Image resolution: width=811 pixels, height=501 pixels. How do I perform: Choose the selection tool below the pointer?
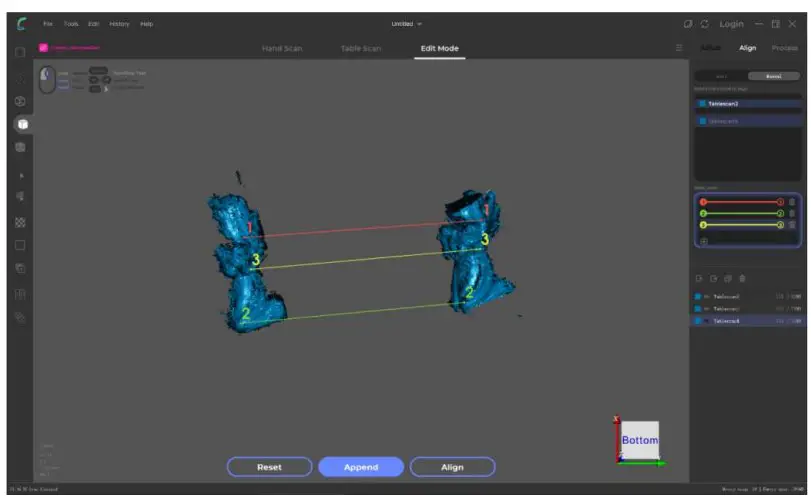coord(20,196)
